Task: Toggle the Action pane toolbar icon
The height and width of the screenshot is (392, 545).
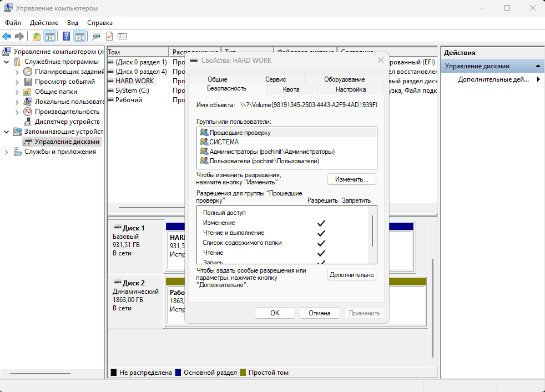Action: (x=80, y=36)
